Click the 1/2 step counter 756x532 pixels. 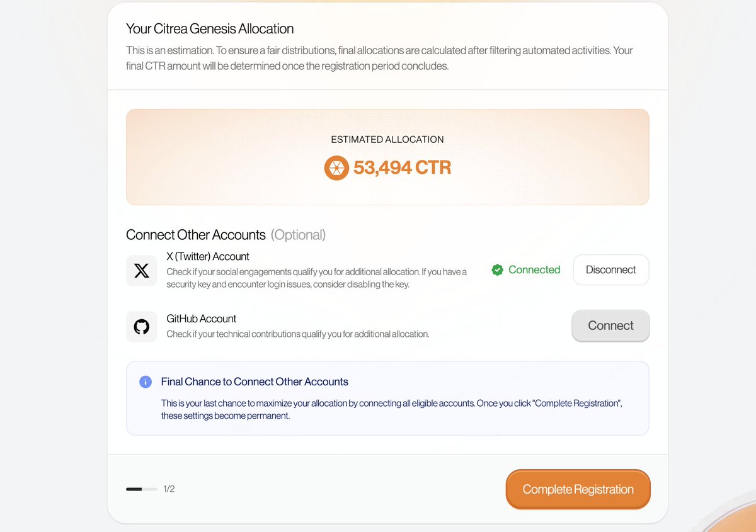click(x=169, y=489)
